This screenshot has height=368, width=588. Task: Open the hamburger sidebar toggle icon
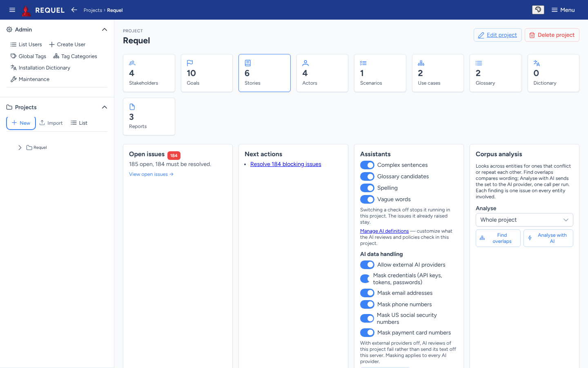12,10
